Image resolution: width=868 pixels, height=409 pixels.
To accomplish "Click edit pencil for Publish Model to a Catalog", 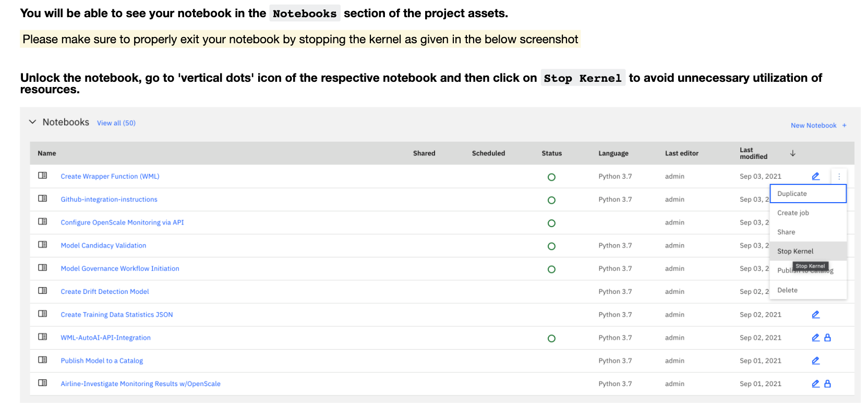I will click(815, 361).
